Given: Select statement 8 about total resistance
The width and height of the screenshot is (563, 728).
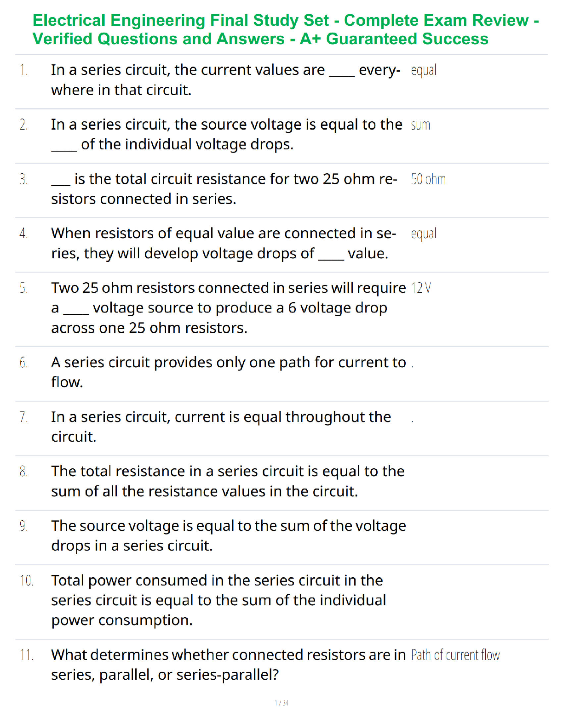Looking at the screenshot, I should [x=228, y=481].
